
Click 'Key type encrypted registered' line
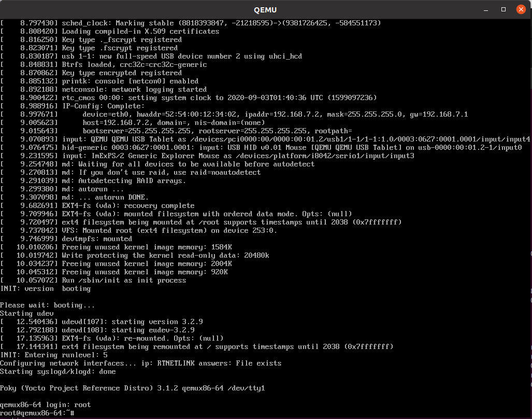pyautogui.click(x=91, y=73)
